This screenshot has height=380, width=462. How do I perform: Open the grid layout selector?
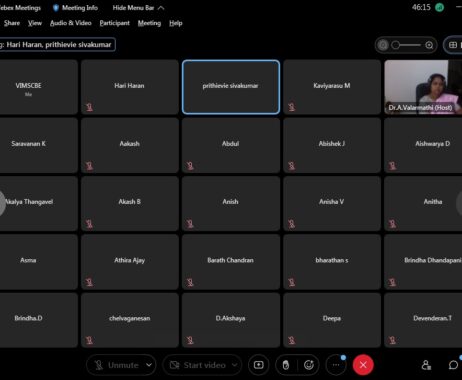[453, 45]
